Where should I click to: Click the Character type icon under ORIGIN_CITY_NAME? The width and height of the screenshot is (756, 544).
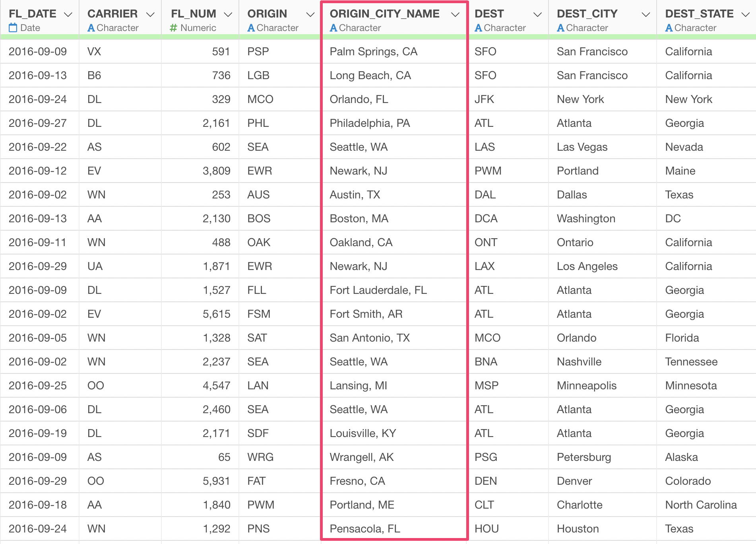(333, 28)
